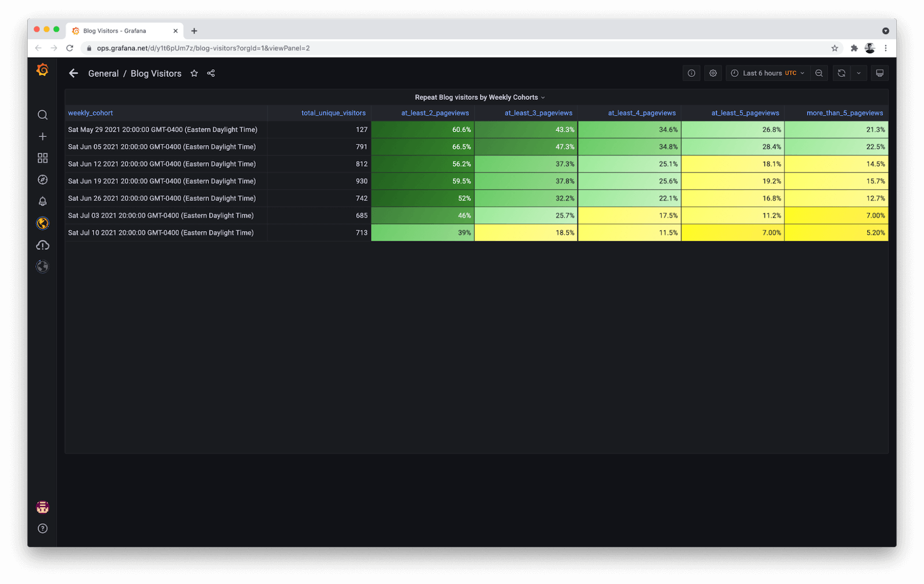924x584 pixels.
Task: Open the auto-refresh interval dropdown
Action: [859, 73]
